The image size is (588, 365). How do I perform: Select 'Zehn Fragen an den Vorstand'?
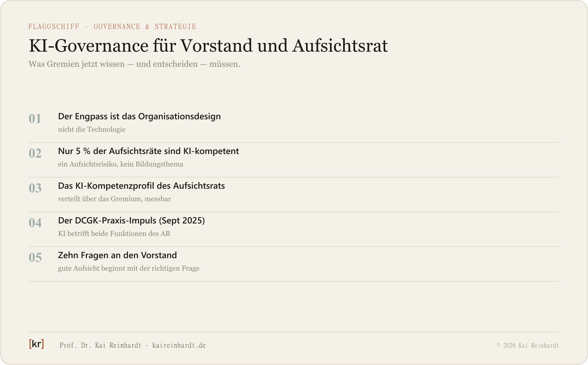point(117,255)
